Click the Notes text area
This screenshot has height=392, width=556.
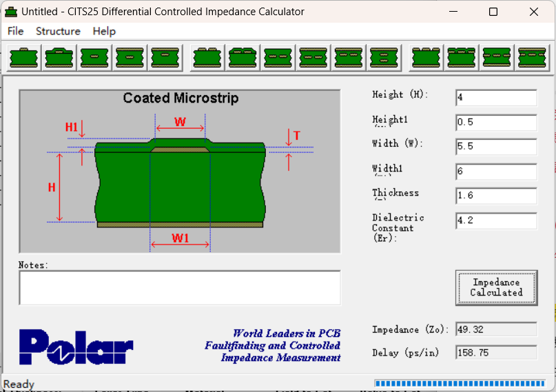180,288
